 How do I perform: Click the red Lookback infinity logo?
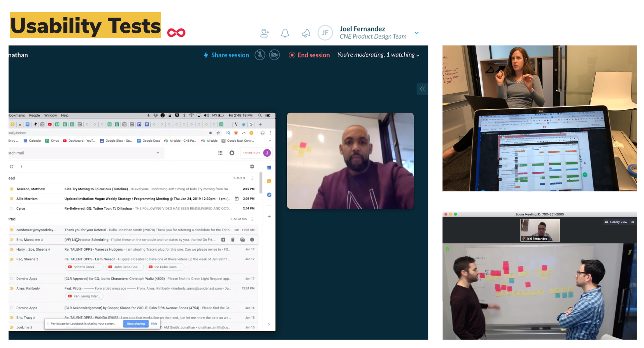(177, 32)
